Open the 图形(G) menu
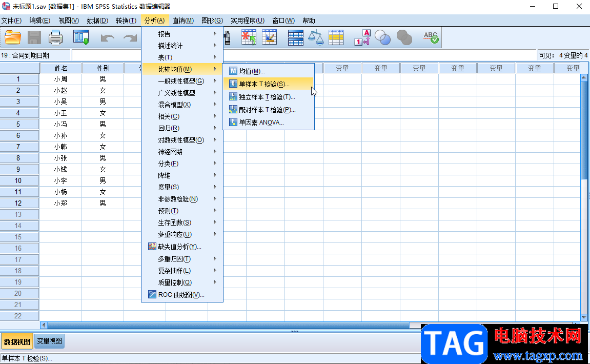Screen dimensions: 590x364 (212, 21)
